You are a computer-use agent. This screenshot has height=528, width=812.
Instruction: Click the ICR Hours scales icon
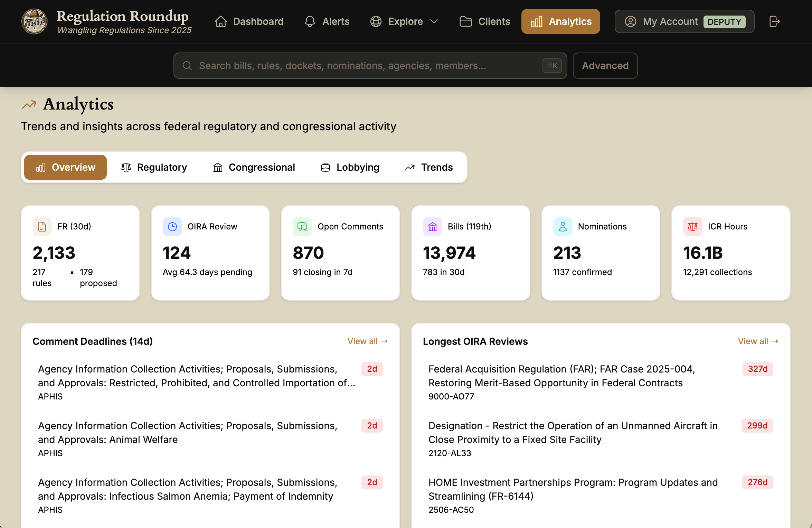click(692, 226)
